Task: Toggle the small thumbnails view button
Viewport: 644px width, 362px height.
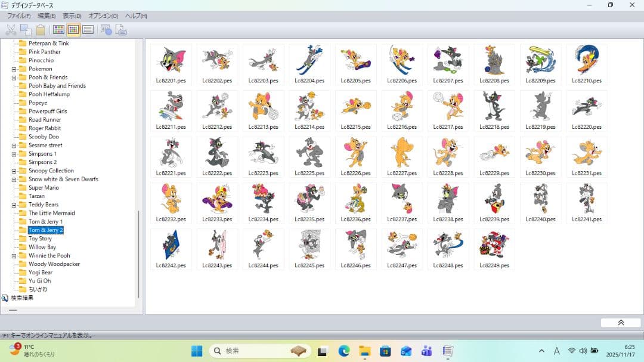Action: (73, 30)
